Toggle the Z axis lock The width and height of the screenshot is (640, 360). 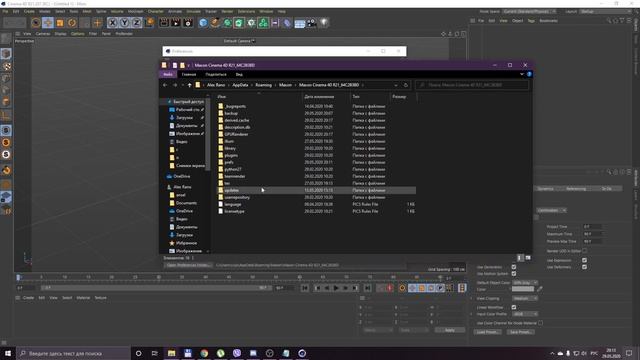coord(136,23)
